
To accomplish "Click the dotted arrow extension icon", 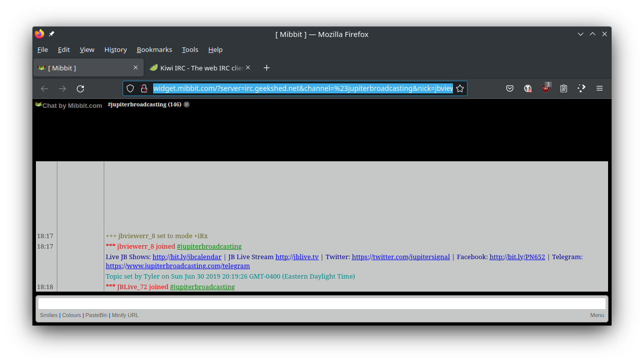I will (582, 88).
